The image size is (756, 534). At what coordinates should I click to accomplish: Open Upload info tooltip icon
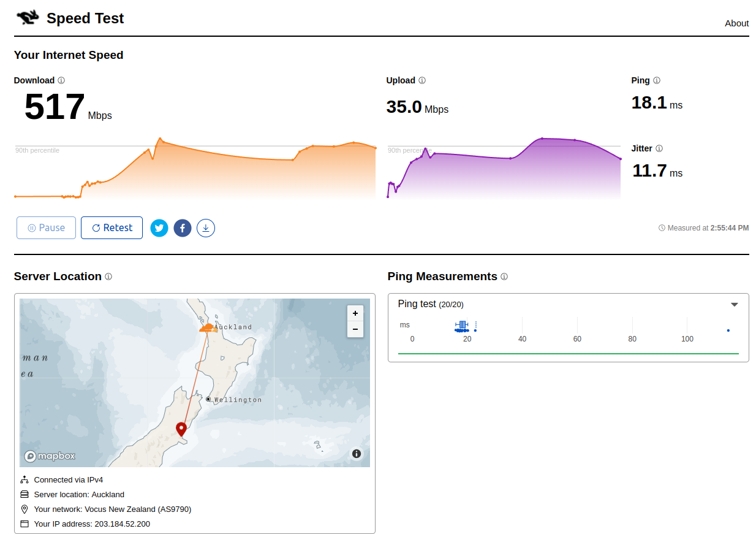tap(422, 80)
